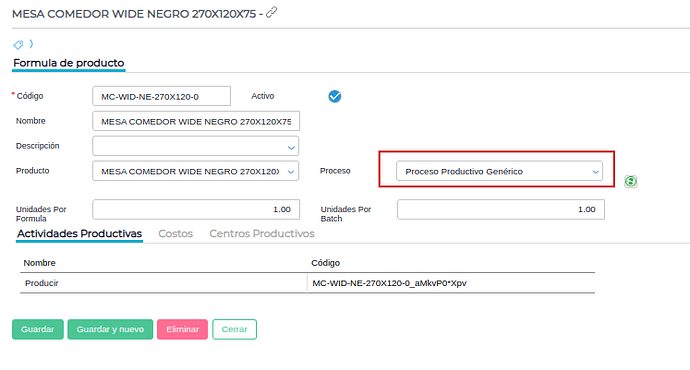This screenshot has height=370, width=690.
Task: Click the chevron next to the tag icon
Action: coord(31,44)
